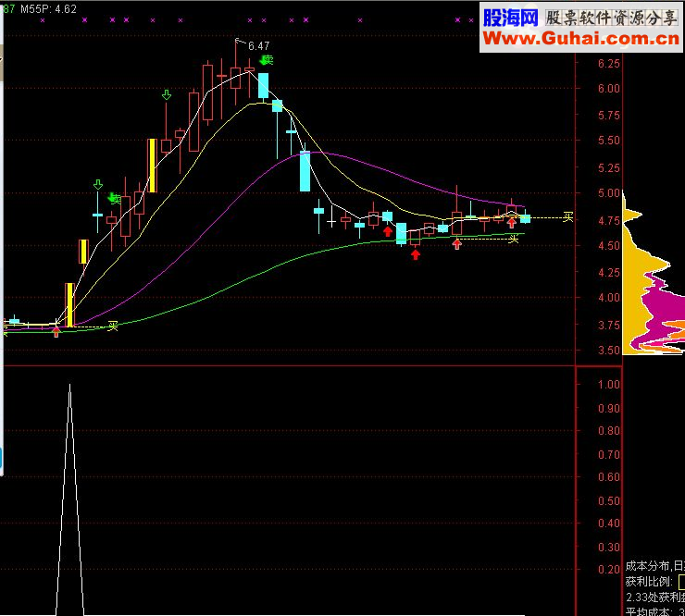Click the 3.50 label on the price axis
The image size is (685, 616).
(x=608, y=351)
